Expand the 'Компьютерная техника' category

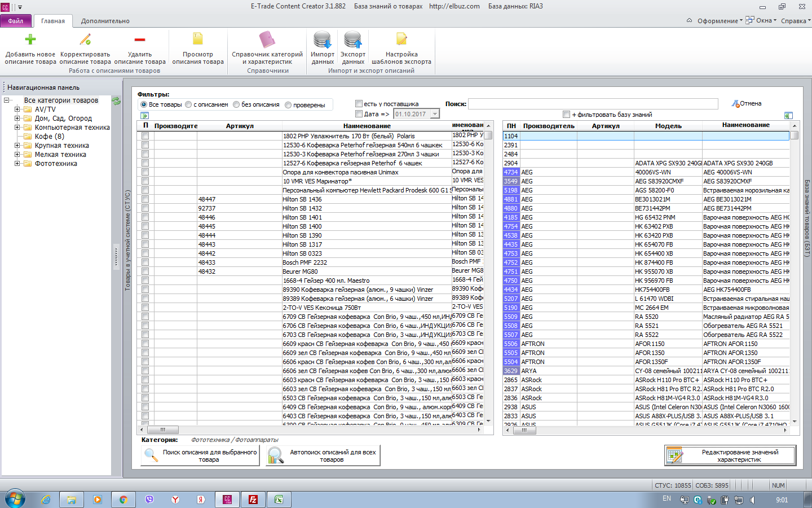(17, 128)
